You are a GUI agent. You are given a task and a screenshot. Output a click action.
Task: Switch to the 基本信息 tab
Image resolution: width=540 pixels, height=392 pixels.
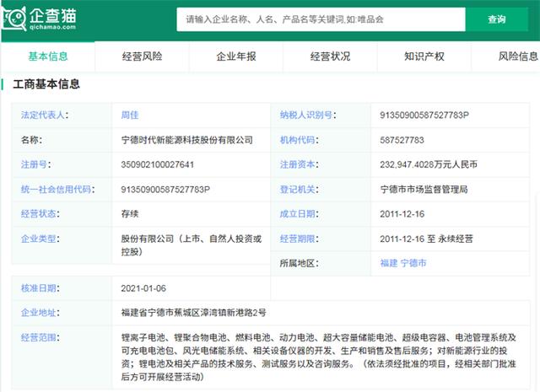point(48,56)
